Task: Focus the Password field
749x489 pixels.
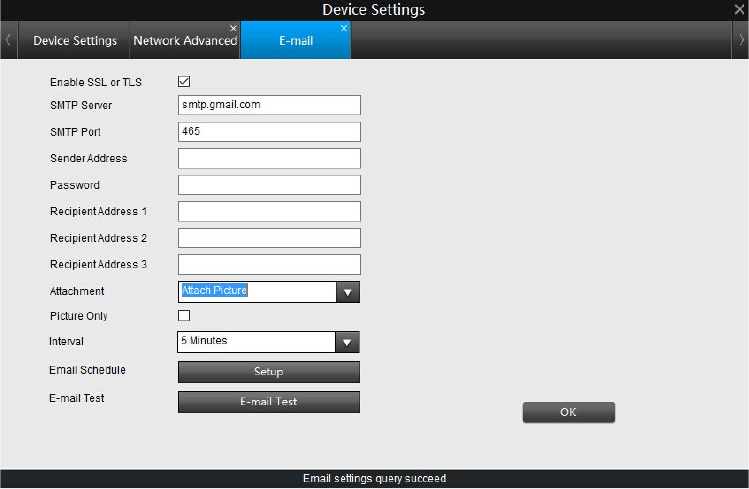Action: pyautogui.click(x=269, y=185)
